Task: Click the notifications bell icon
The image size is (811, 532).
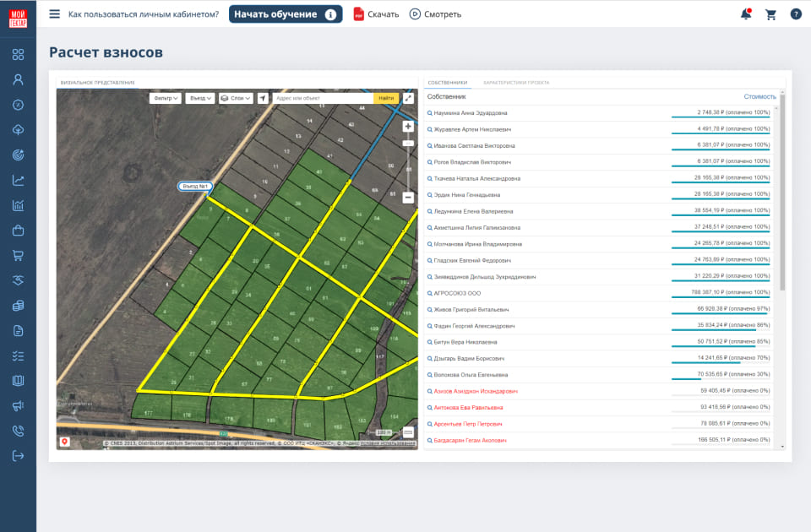Action: (745, 14)
